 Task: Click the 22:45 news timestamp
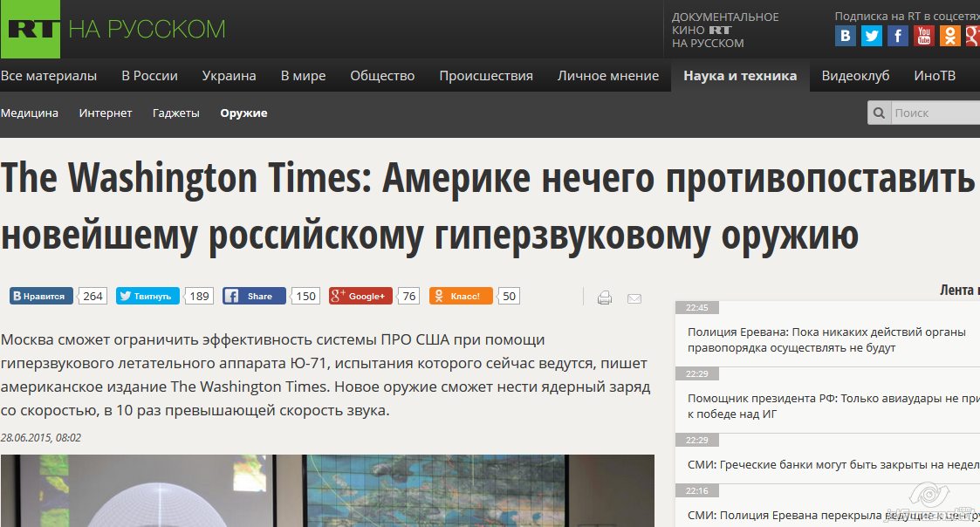tap(697, 308)
